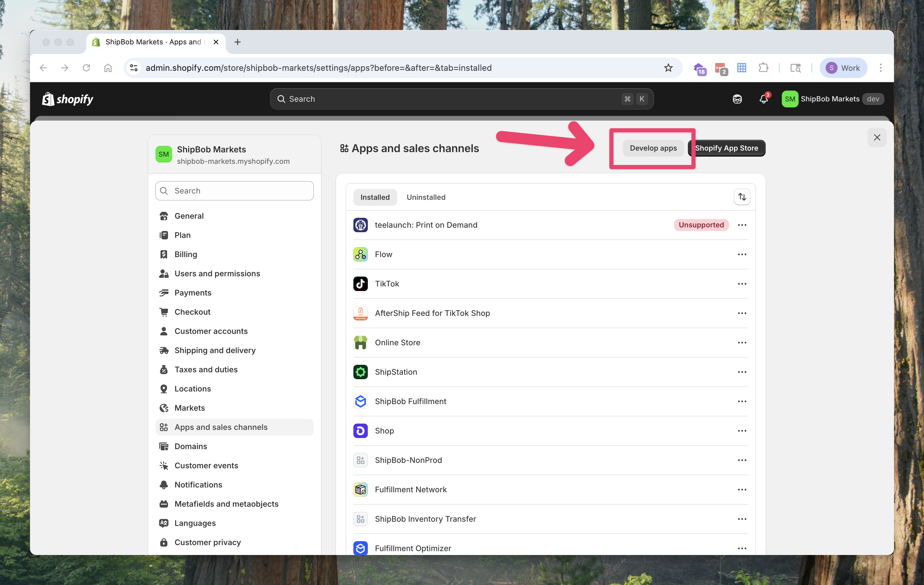This screenshot has width=924, height=585.
Task: Click the Flow app icon
Action: click(360, 254)
